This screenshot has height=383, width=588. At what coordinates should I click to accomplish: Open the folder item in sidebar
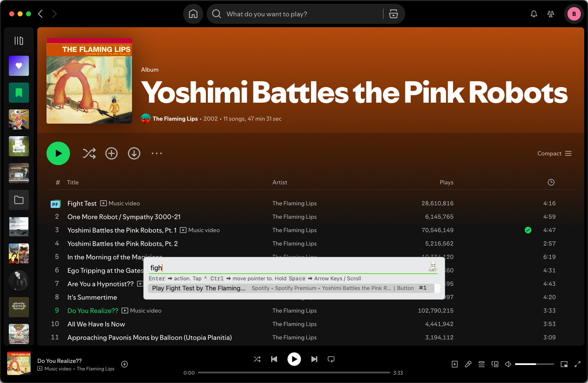19,200
